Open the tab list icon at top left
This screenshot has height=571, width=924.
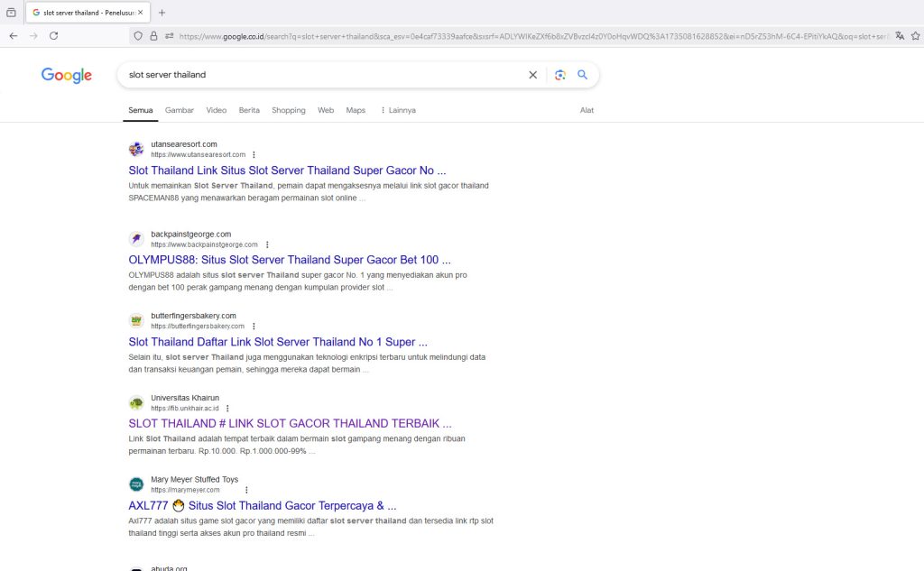(11, 13)
